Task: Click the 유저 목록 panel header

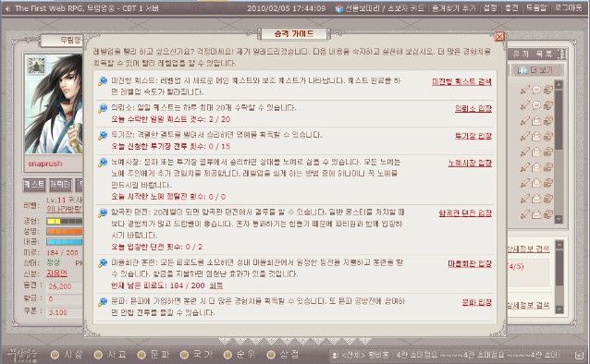Action: tap(533, 54)
